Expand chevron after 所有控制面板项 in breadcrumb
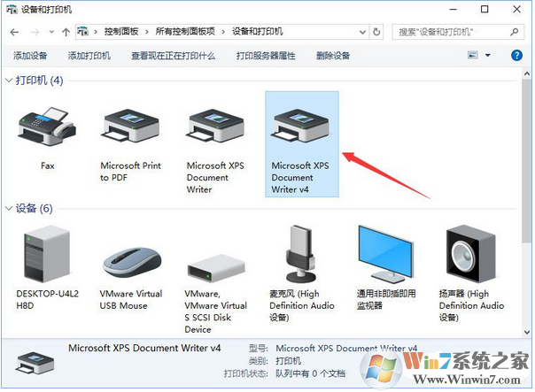This screenshot has width=535, height=392. coord(223,32)
